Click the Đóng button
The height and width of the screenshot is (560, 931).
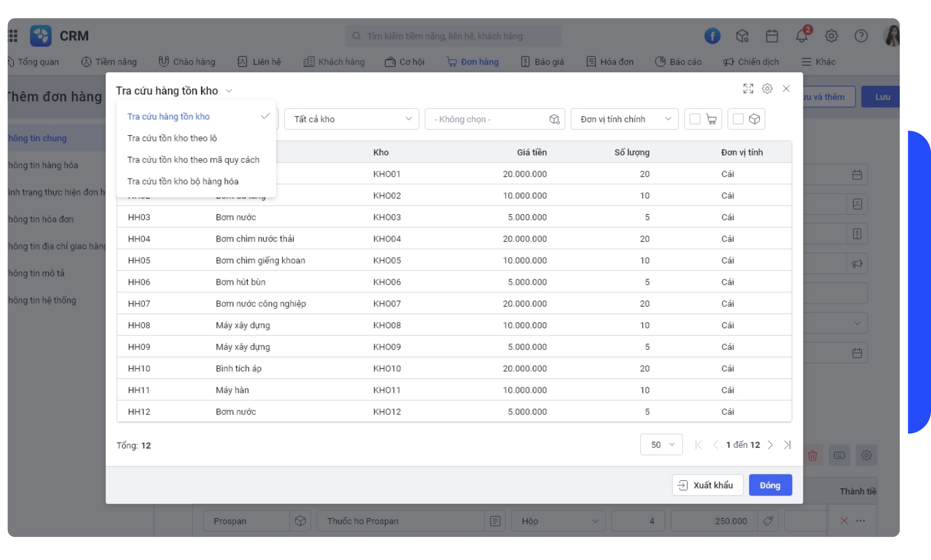point(770,485)
